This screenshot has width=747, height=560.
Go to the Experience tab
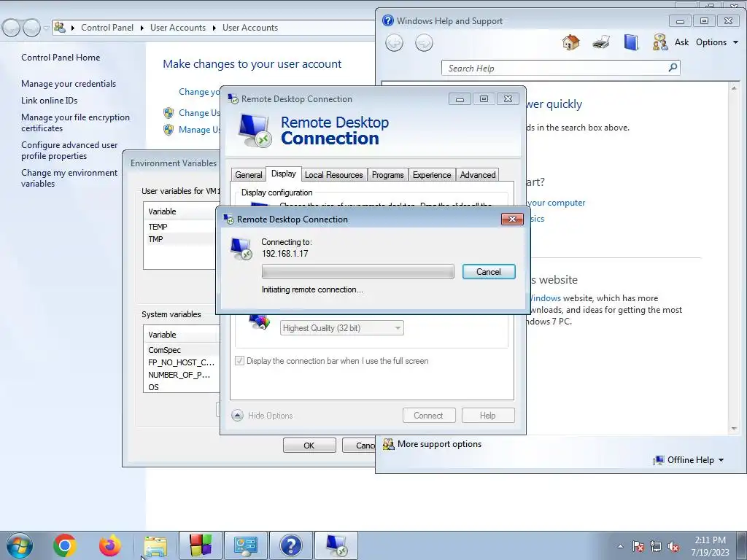(x=432, y=175)
